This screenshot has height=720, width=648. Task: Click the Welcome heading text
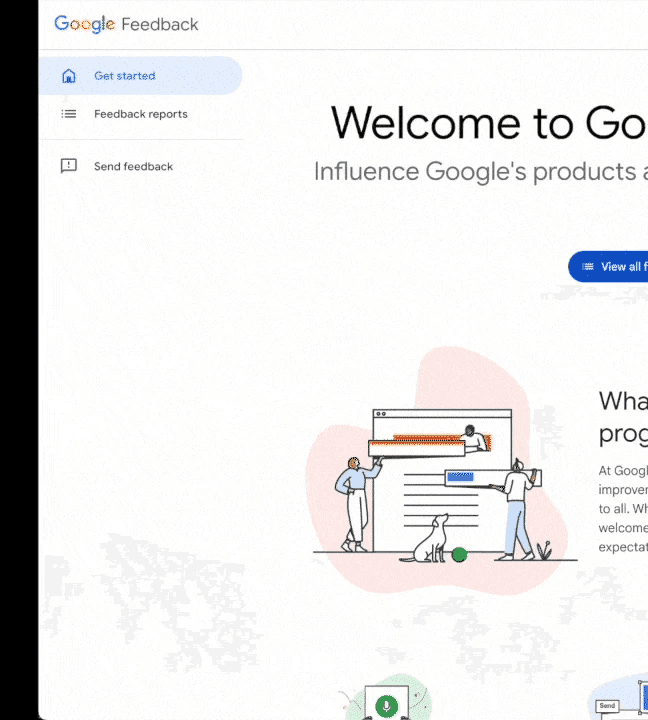coord(489,123)
